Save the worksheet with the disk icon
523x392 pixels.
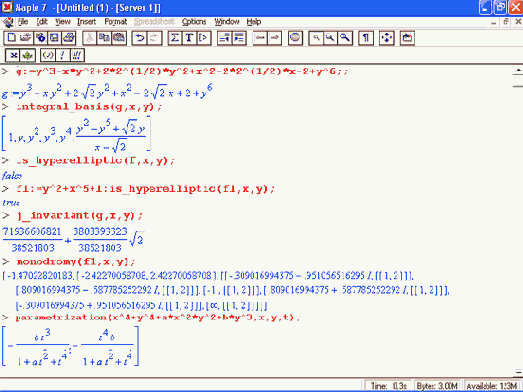click(54, 38)
